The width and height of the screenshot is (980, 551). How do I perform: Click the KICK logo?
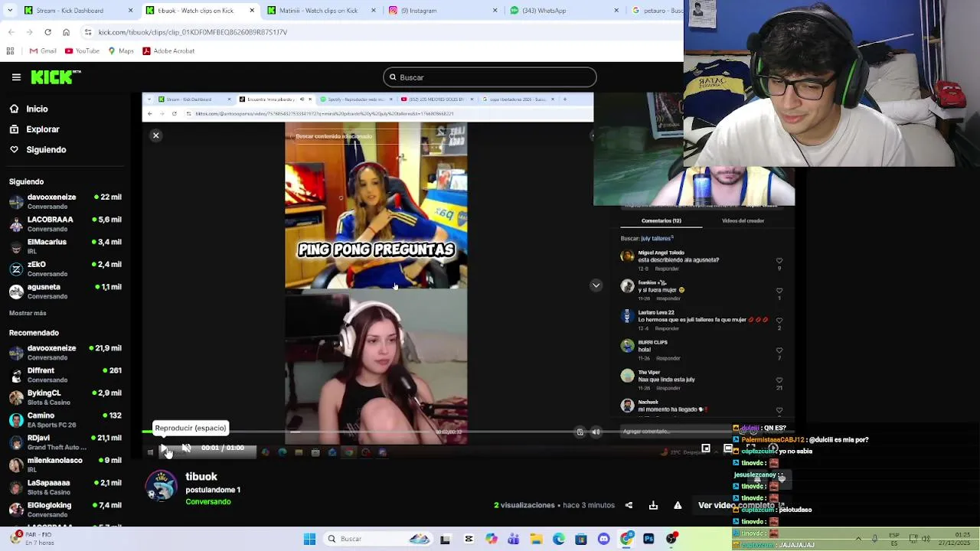pyautogui.click(x=56, y=77)
